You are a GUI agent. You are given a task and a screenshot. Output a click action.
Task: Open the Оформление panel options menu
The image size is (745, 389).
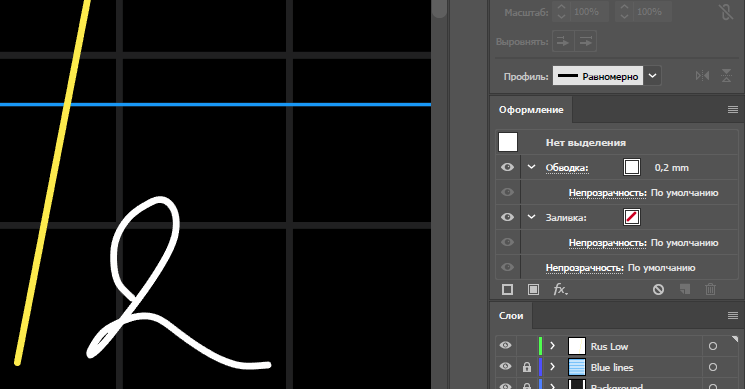point(733,110)
